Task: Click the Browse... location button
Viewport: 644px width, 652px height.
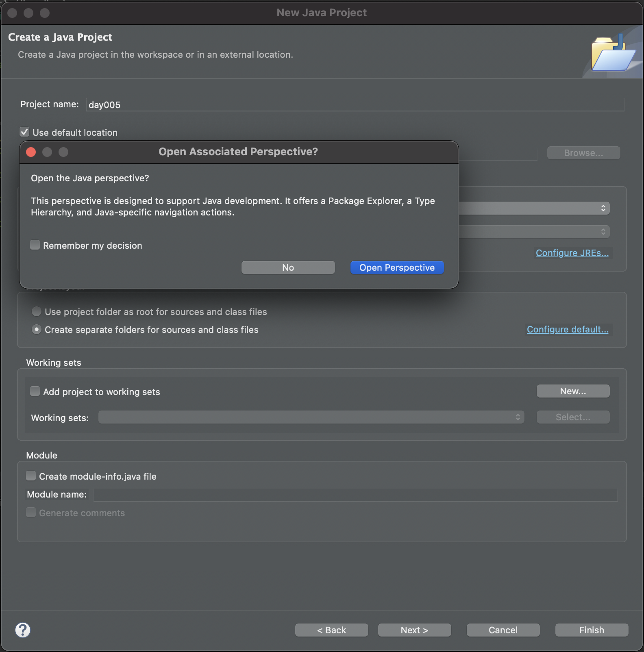Action: pyautogui.click(x=584, y=153)
